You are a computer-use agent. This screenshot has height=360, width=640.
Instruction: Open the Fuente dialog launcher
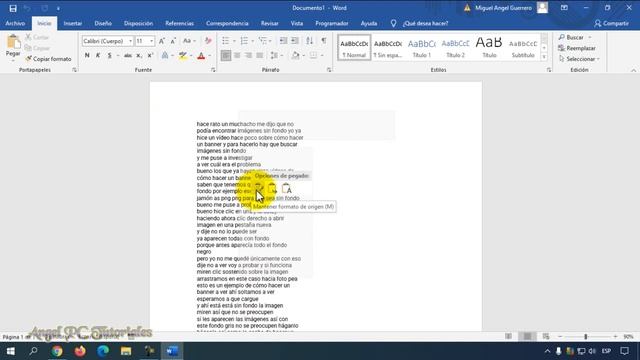point(213,70)
